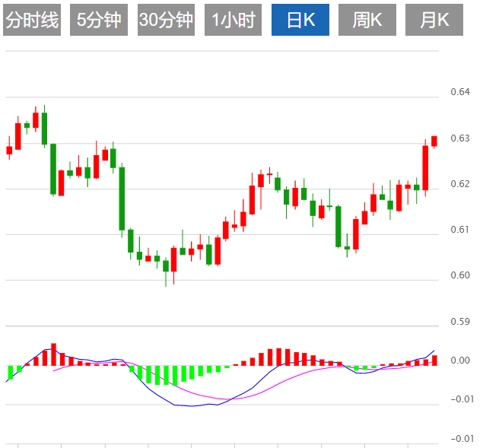Click the 0.61 price axis label

[x=459, y=230]
